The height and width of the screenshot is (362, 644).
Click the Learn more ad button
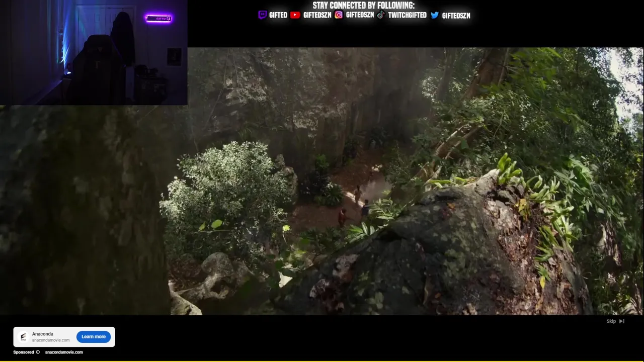pos(94,337)
